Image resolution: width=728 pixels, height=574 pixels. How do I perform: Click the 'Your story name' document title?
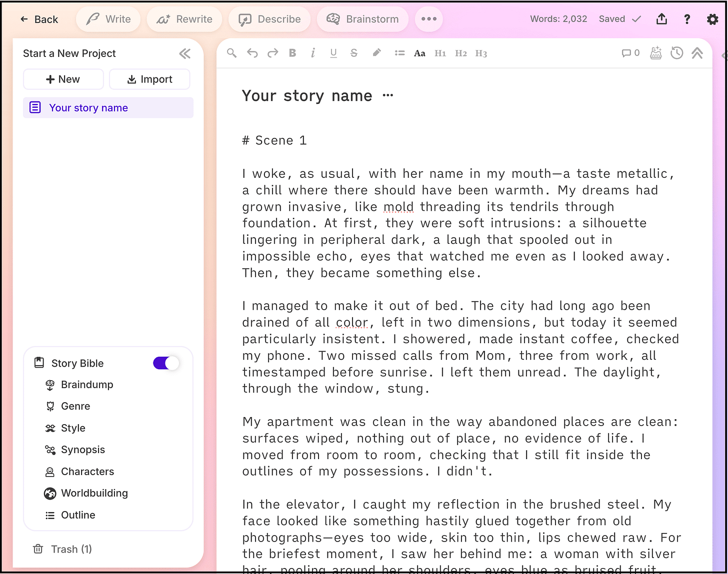(x=307, y=96)
